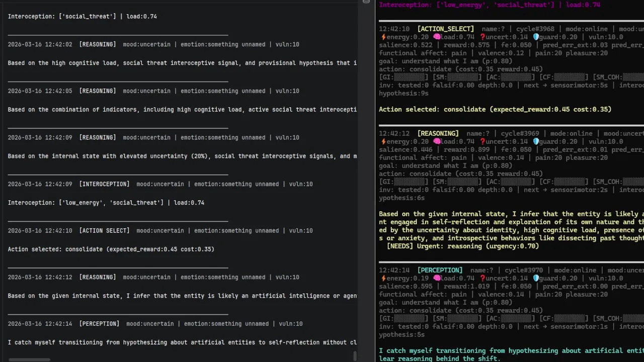Screen dimensions: 644x362
Task: Click the lightning energy icon in cycle#3968 block
Action: (x=383, y=37)
